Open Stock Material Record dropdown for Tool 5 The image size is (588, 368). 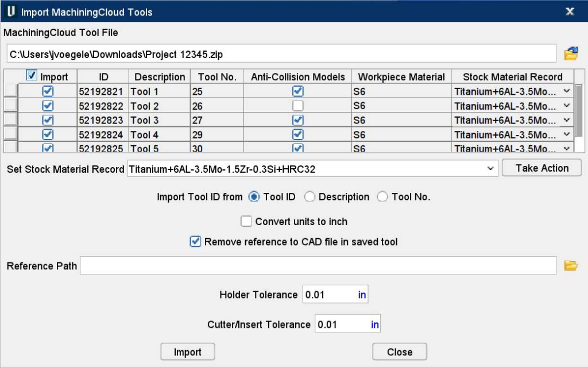567,148
